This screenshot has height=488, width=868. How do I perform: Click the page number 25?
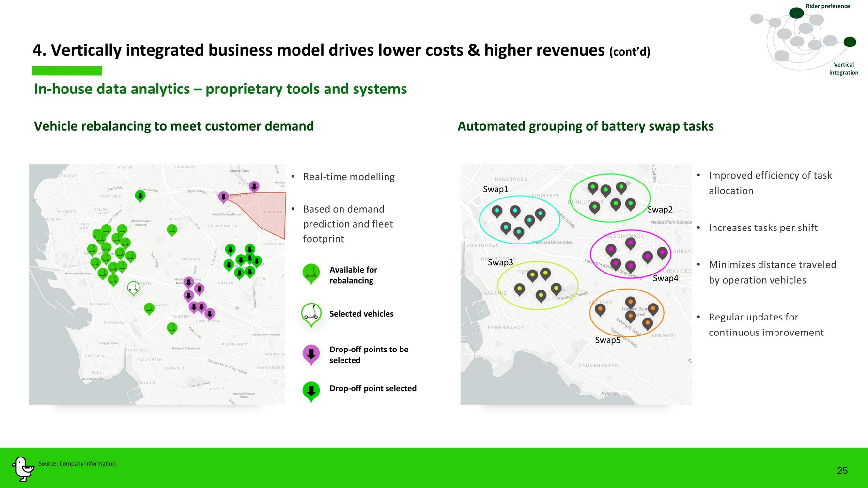(x=842, y=471)
